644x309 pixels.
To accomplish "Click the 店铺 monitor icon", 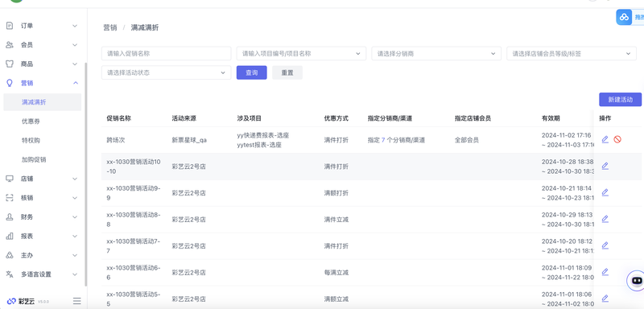I will [10, 179].
